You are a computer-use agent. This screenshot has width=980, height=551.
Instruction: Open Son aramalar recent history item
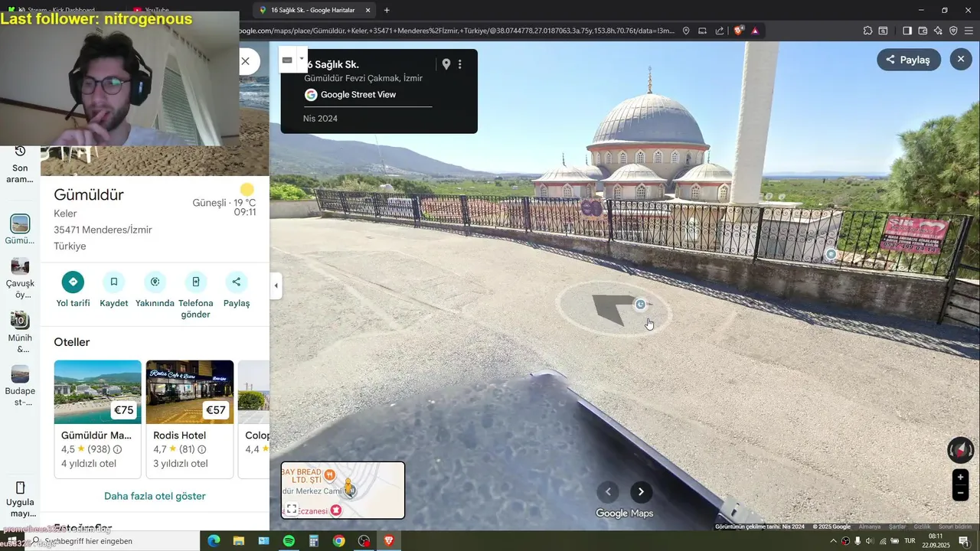click(x=20, y=163)
